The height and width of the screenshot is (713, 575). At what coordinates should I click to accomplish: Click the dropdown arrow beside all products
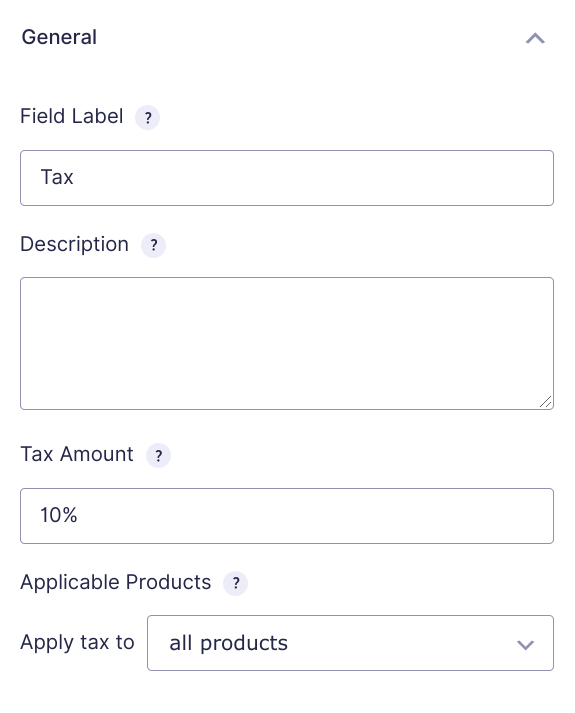pyautogui.click(x=525, y=645)
